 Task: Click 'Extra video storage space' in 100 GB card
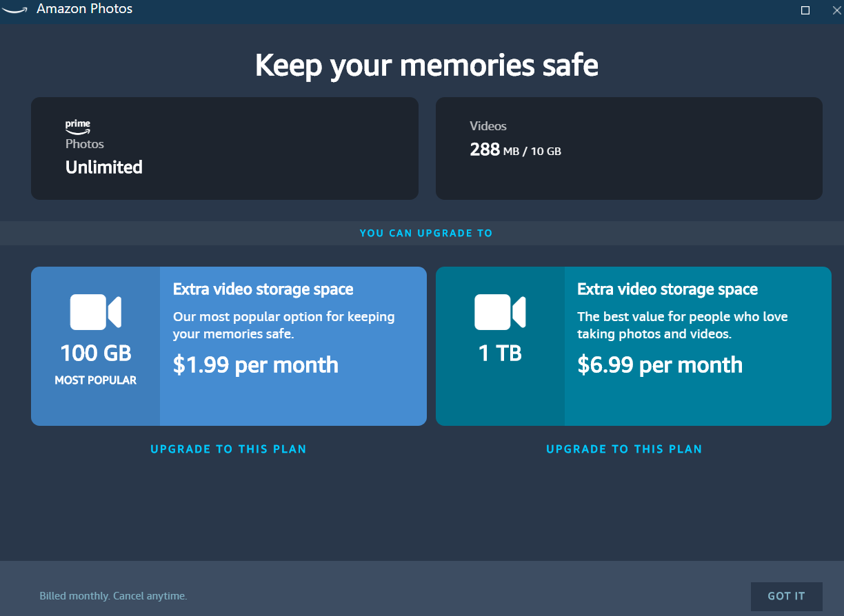tap(263, 289)
